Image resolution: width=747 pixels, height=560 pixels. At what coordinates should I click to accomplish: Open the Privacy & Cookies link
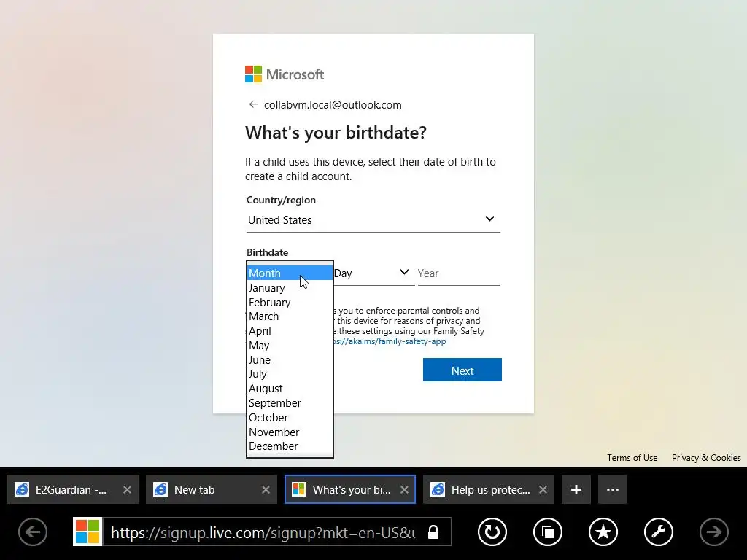tap(706, 458)
